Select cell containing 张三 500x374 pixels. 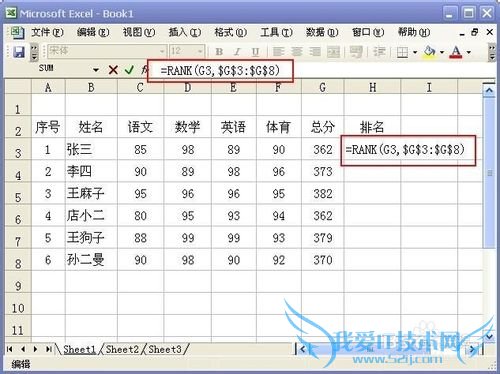(x=91, y=149)
